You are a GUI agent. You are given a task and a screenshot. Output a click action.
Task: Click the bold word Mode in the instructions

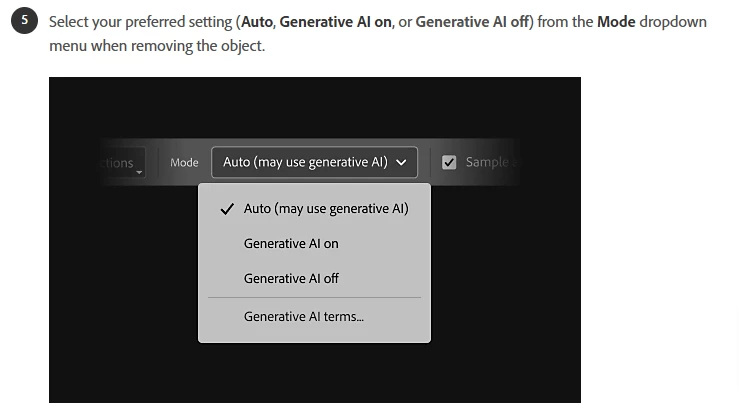click(x=615, y=22)
